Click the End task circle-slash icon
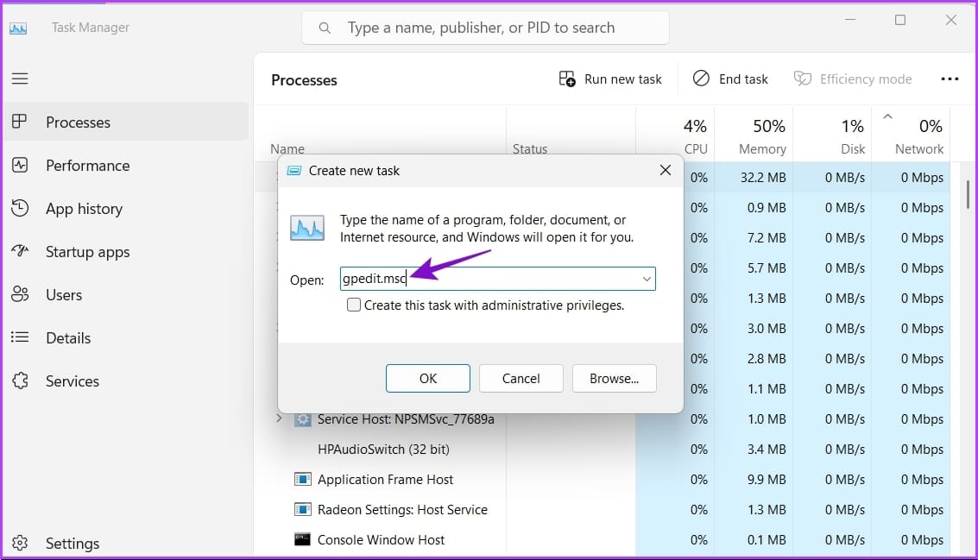 click(701, 79)
